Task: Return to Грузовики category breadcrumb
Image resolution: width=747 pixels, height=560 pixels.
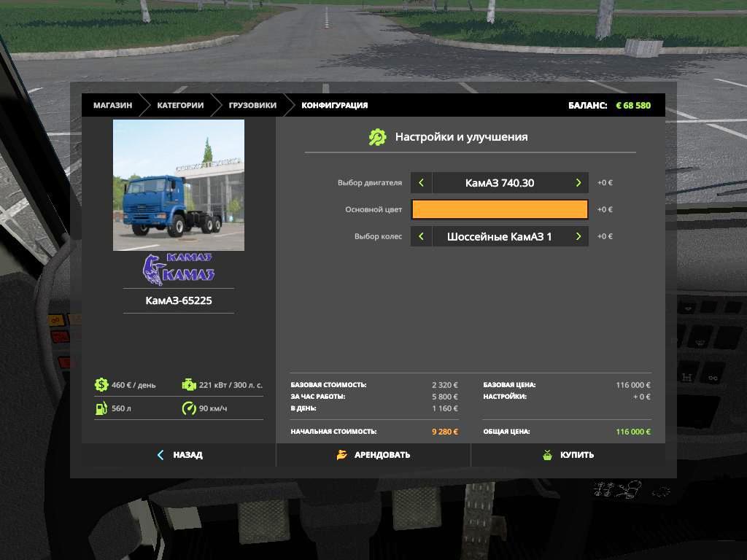Action: click(252, 106)
